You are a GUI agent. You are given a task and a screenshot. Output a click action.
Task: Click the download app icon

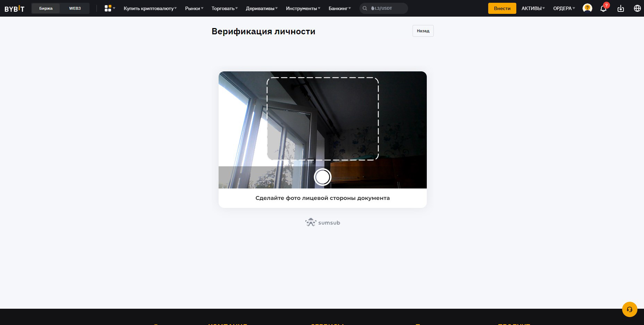tap(621, 8)
